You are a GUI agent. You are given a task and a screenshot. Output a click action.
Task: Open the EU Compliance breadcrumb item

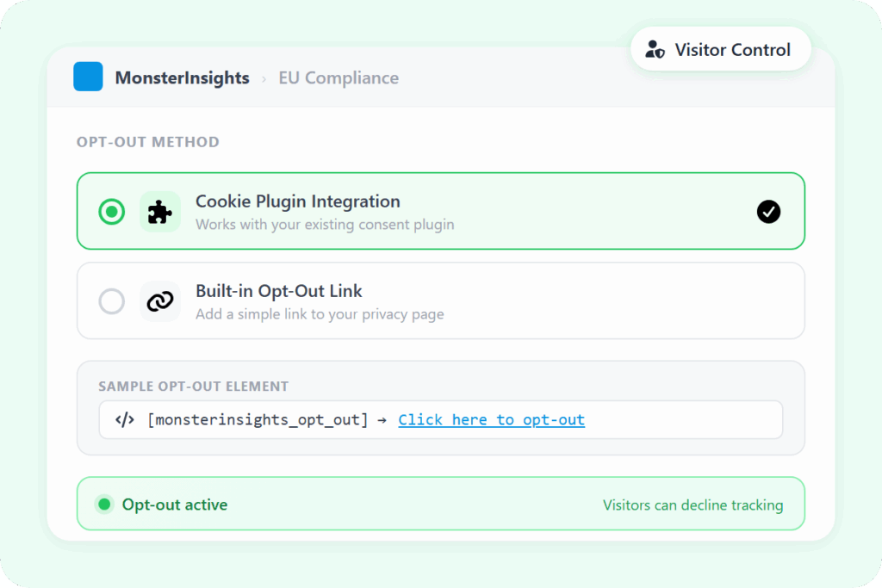(339, 78)
